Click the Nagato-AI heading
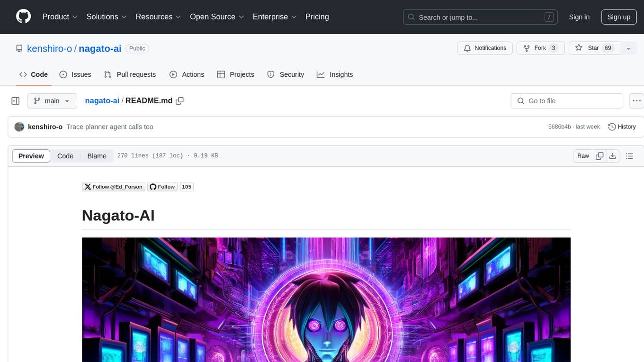Screen dimensions: 644x362 [x=118, y=215]
